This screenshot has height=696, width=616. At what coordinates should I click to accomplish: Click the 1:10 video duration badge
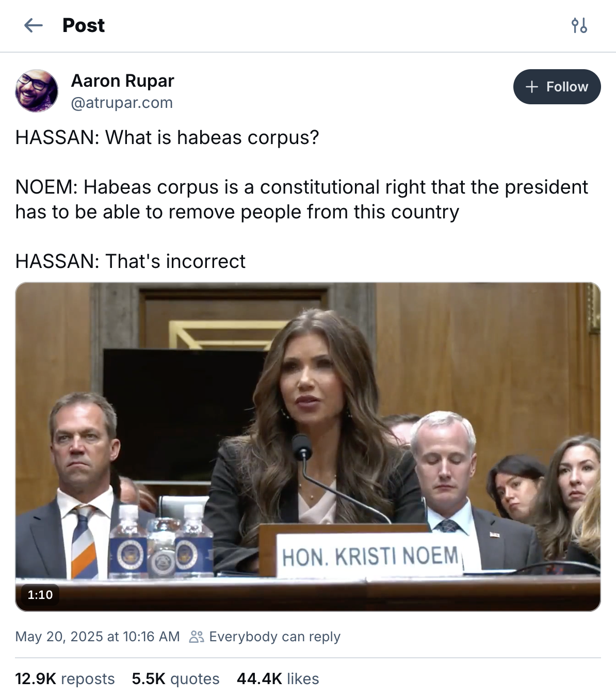tap(40, 595)
